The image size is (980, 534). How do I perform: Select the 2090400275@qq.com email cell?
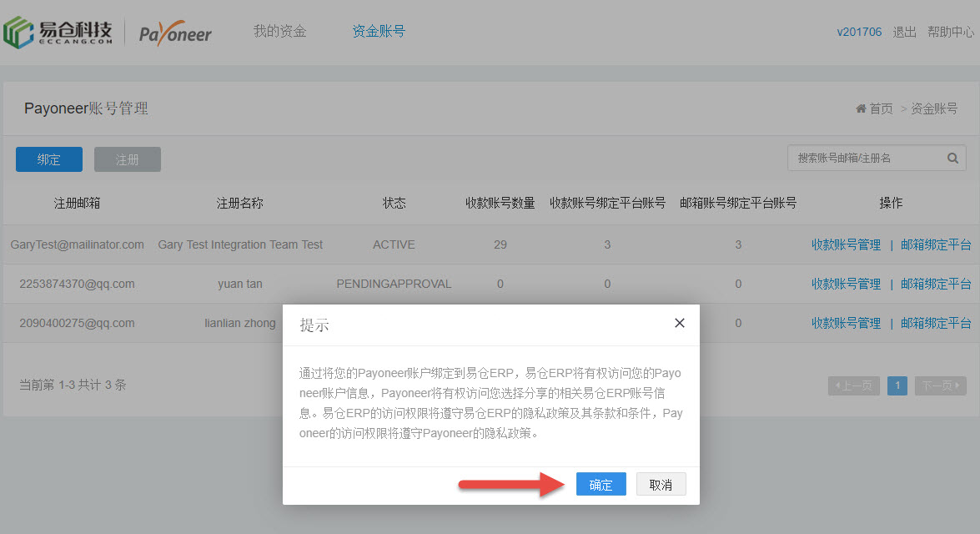tap(77, 323)
